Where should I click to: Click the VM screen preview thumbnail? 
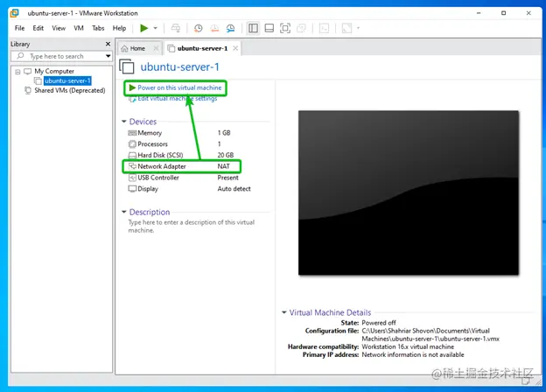409,192
